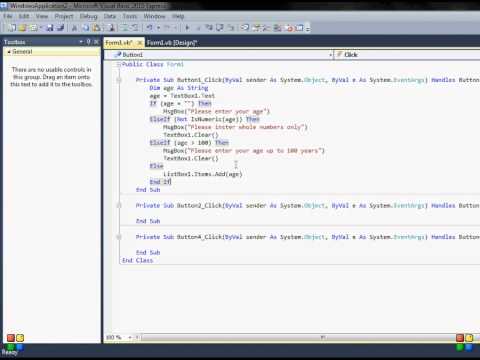Image resolution: width=480 pixels, height=360 pixels.
Task: Switch to the Form1.vb code tab
Action: point(119,43)
